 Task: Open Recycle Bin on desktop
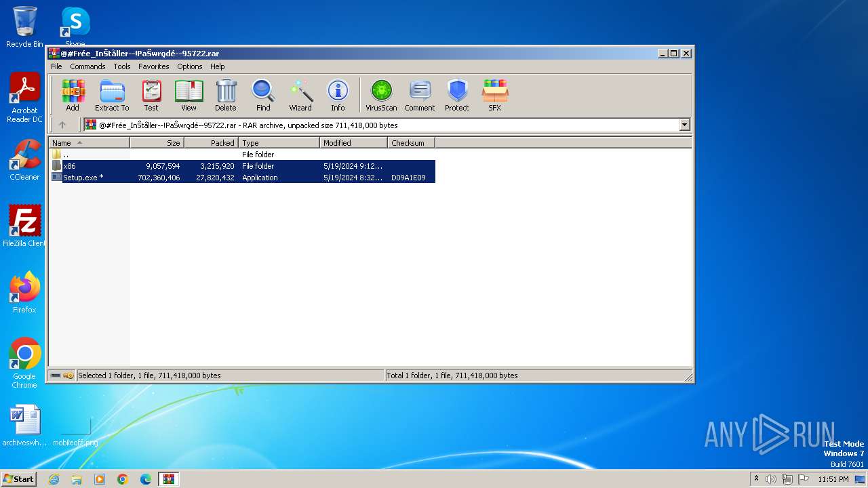24,27
